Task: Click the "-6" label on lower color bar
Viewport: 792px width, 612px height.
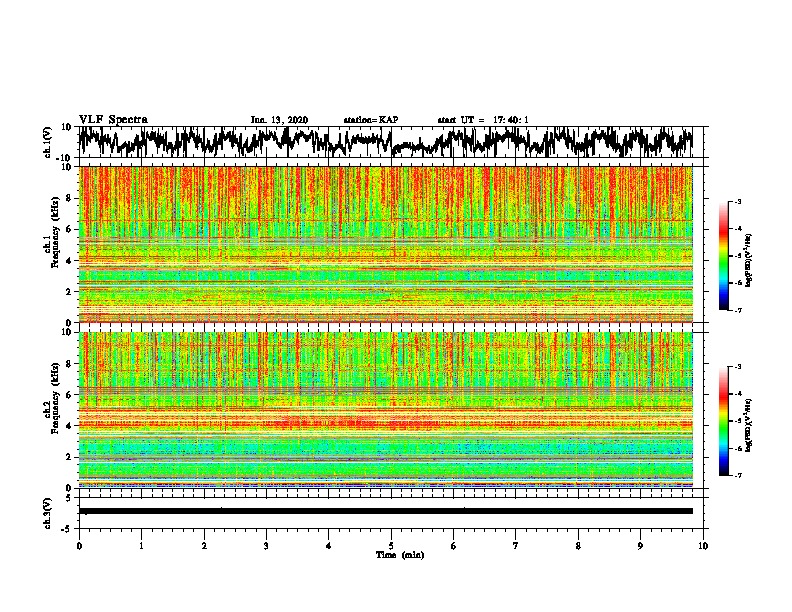Action: tap(738, 448)
